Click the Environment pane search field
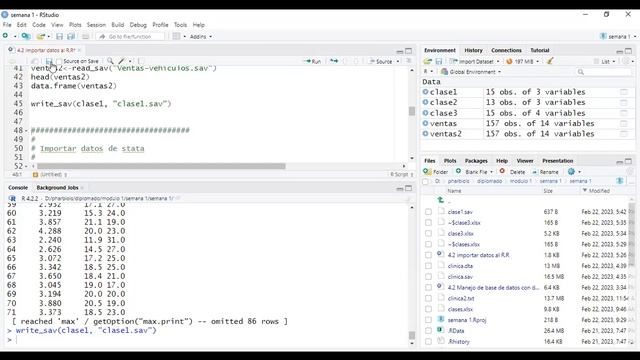Image resolution: width=640 pixels, height=360 pixels. tap(604, 72)
